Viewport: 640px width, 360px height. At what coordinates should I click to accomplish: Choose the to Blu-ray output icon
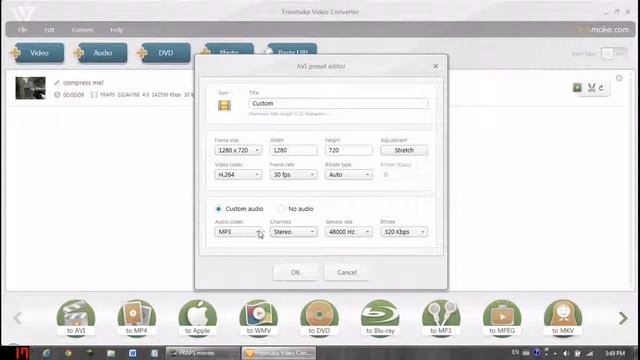pos(380,318)
